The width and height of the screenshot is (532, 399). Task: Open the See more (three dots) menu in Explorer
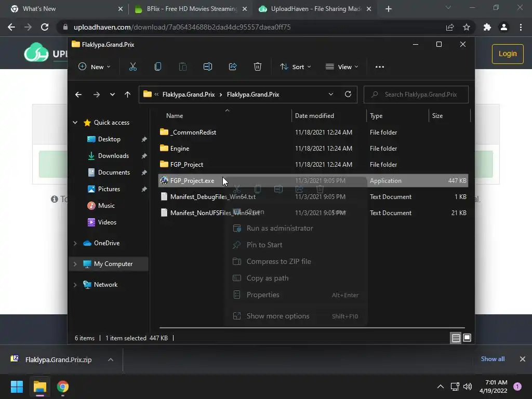coord(380,67)
